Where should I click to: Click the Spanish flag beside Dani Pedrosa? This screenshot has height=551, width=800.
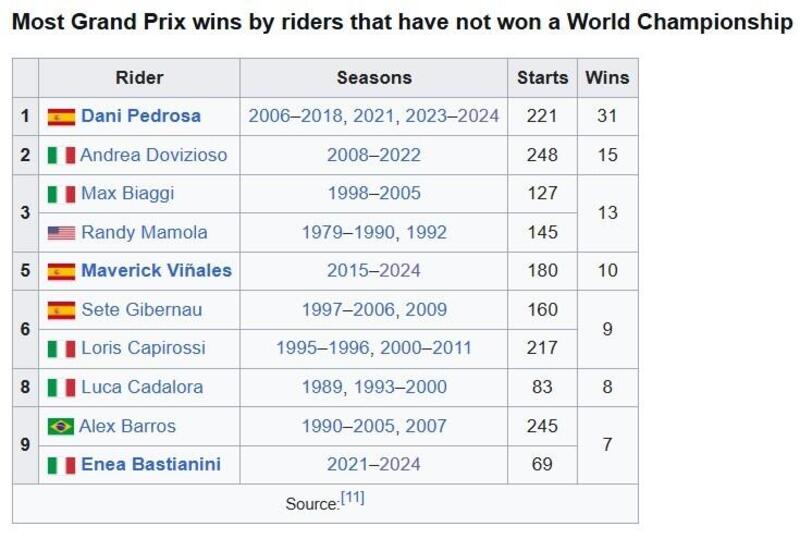[61, 117]
